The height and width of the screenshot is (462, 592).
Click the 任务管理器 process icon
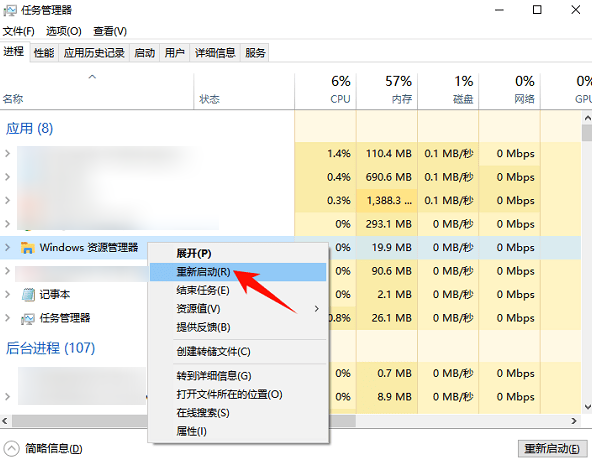point(28,319)
